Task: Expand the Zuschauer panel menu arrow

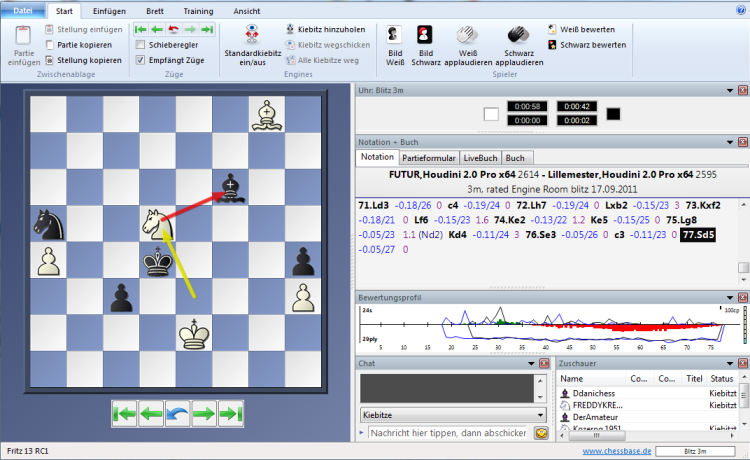Action: [730, 363]
